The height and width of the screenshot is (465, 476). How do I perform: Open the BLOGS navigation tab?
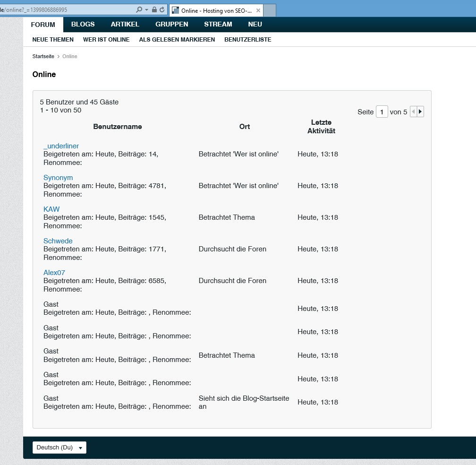click(83, 24)
